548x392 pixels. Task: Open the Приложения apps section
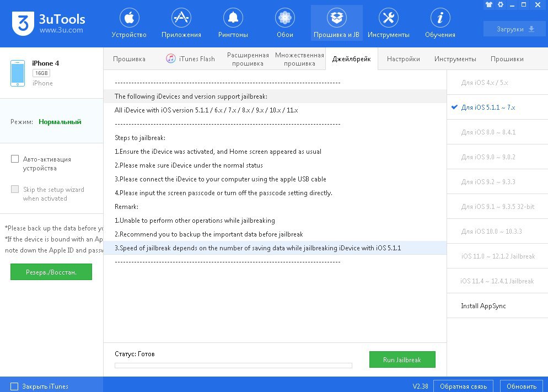(181, 23)
